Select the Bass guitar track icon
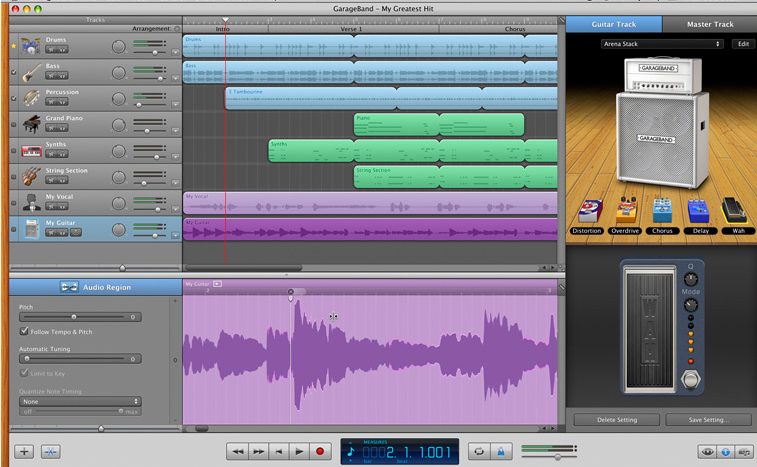 click(x=30, y=72)
